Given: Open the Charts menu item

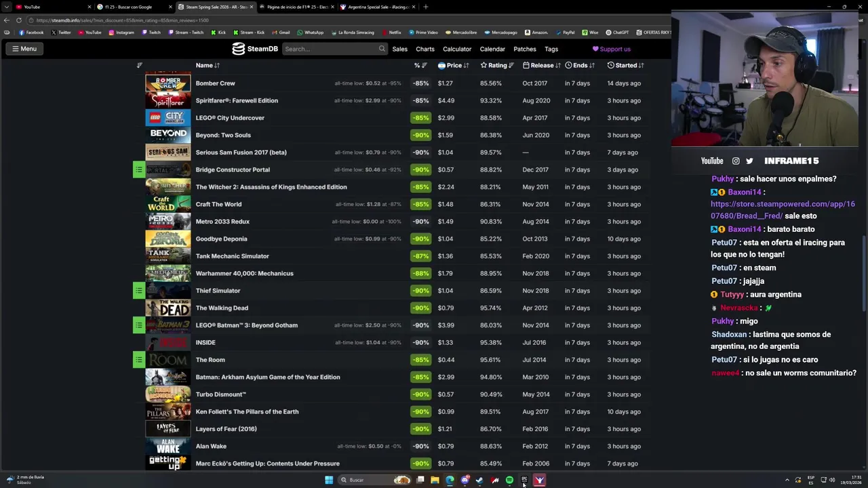Looking at the screenshot, I should 425,49.
